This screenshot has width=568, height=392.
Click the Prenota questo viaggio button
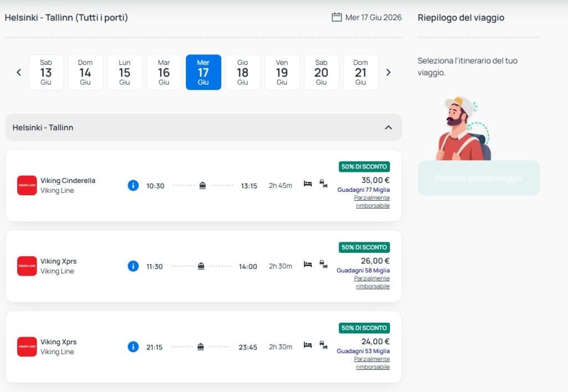point(479,178)
